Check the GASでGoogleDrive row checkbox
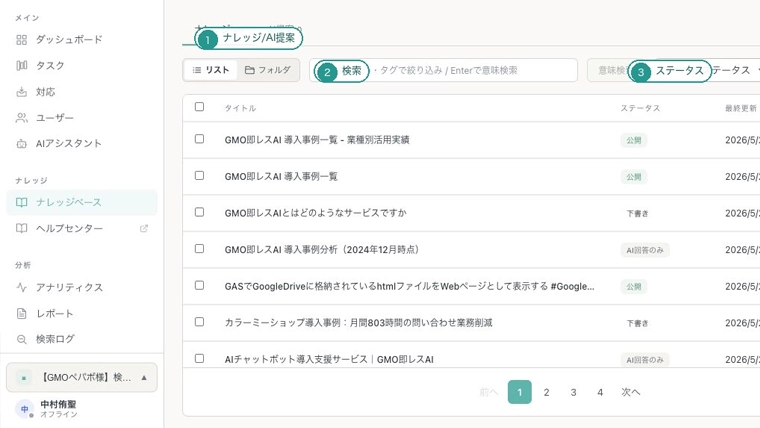 pos(199,285)
